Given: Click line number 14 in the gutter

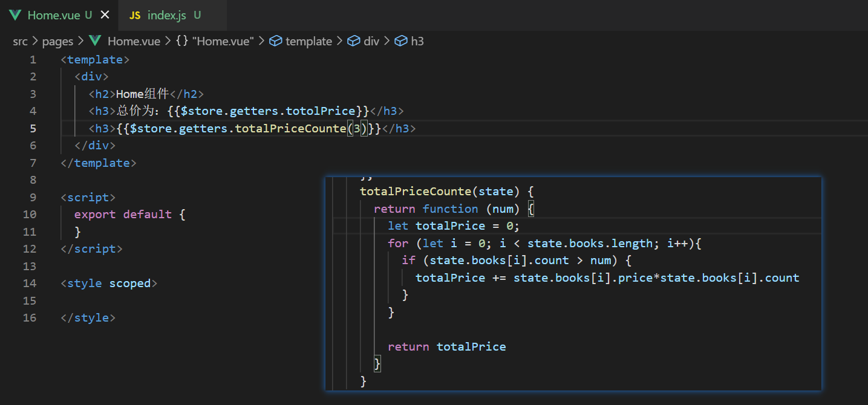Looking at the screenshot, I should click(29, 283).
